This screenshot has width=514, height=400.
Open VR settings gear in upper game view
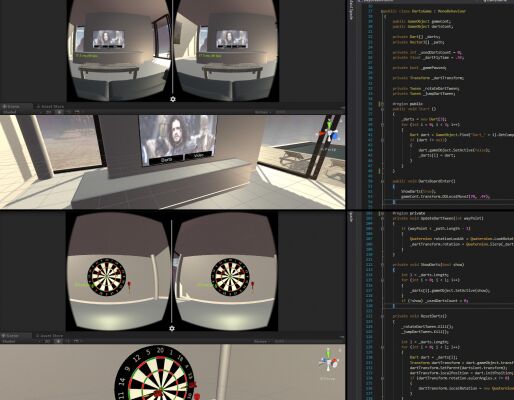(x=173, y=99)
